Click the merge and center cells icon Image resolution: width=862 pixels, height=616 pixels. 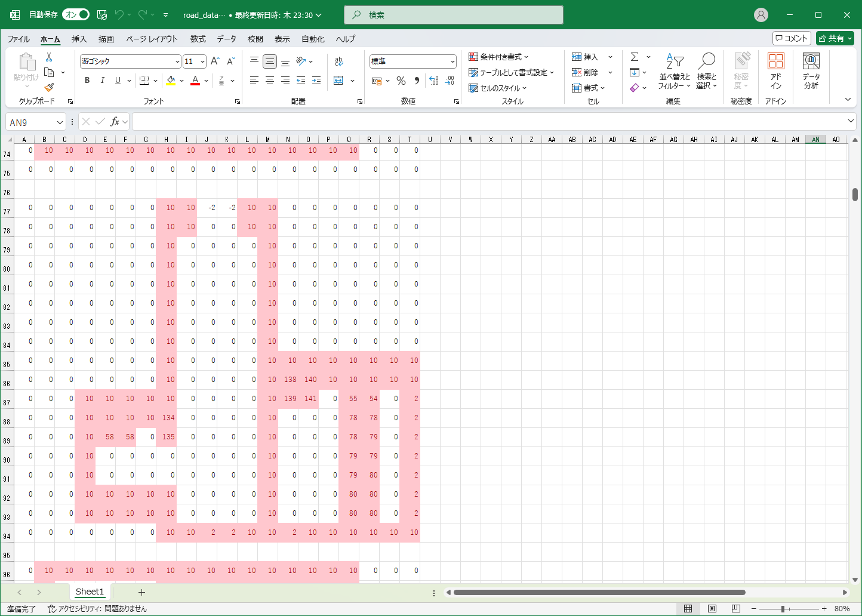pos(338,81)
